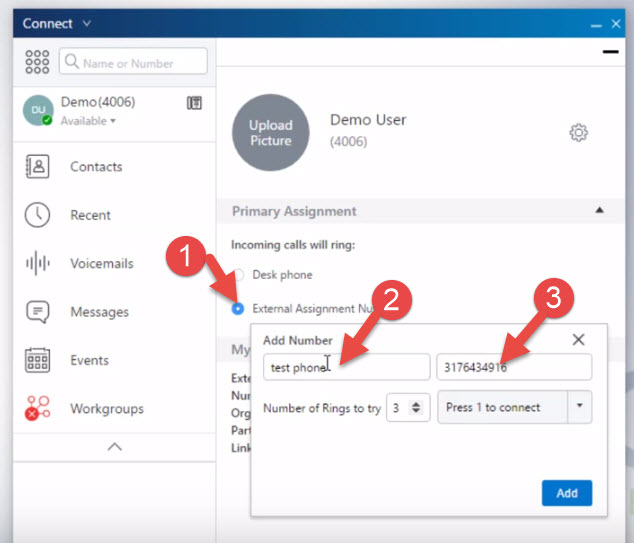Click the Recent clock icon
634x543 pixels.
click(37, 215)
